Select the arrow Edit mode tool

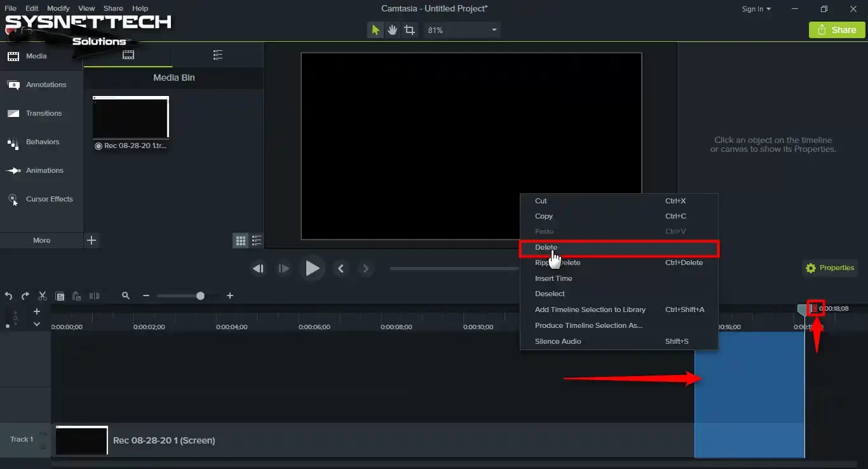tap(376, 30)
